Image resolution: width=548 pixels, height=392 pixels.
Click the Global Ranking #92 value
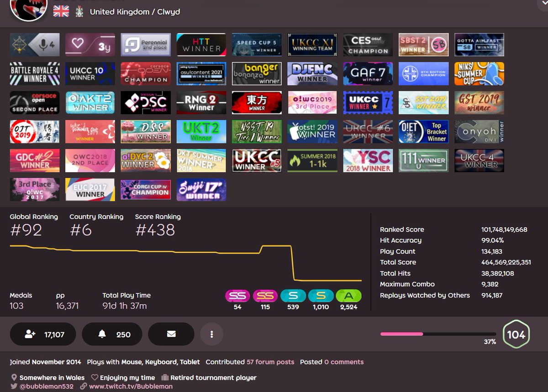coord(26,230)
